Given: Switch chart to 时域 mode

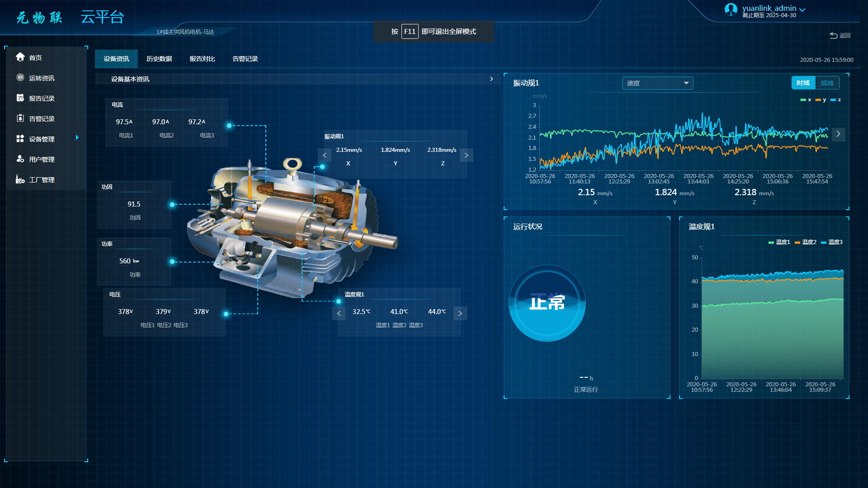Looking at the screenshot, I should [x=803, y=83].
